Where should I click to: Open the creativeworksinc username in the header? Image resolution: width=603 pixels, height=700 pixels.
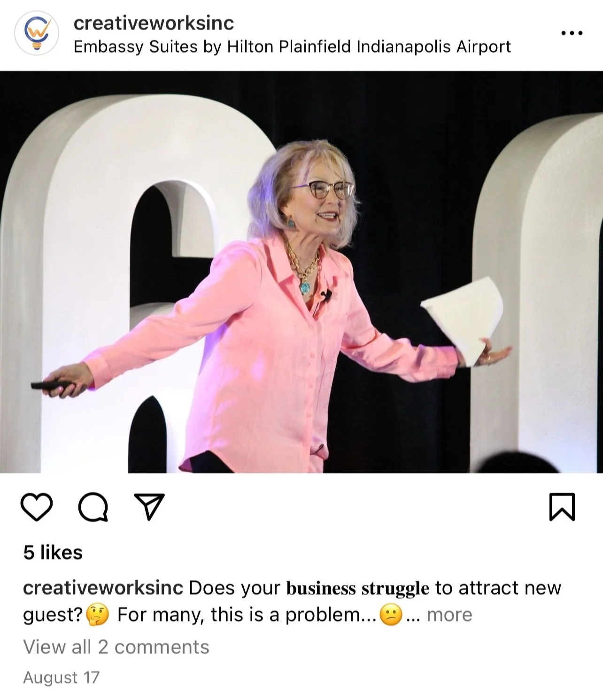pyautogui.click(x=154, y=23)
